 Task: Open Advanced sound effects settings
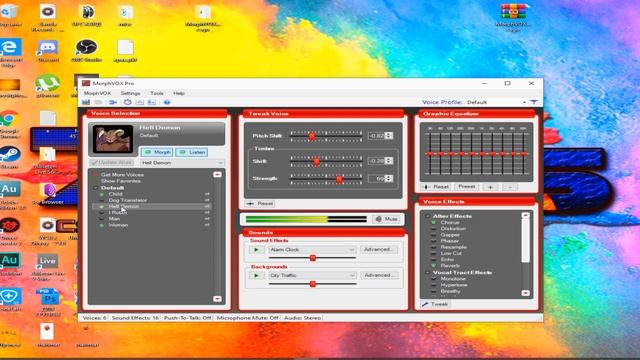[x=379, y=249]
